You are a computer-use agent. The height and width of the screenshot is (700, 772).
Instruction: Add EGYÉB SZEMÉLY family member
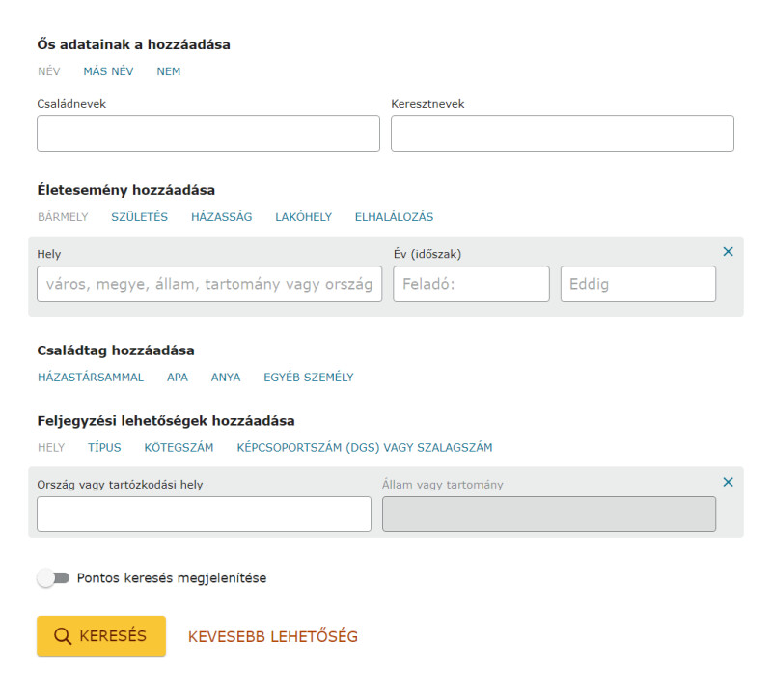point(309,378)
